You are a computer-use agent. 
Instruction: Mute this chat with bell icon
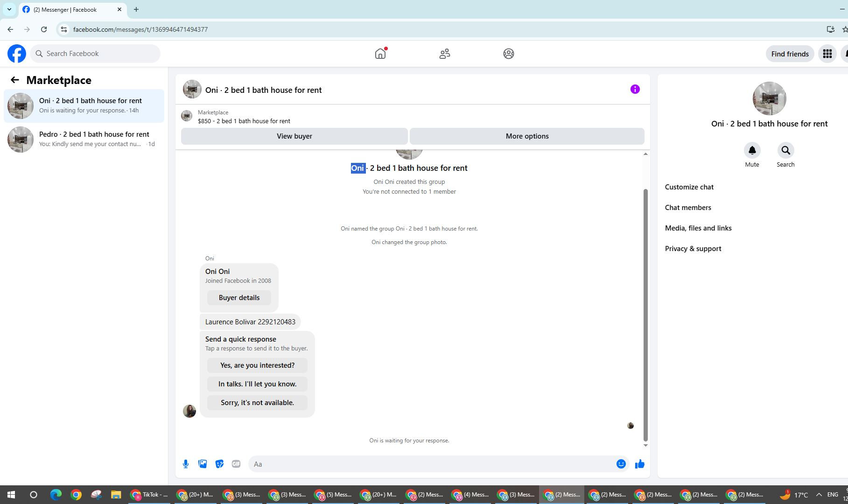point(752,150)
